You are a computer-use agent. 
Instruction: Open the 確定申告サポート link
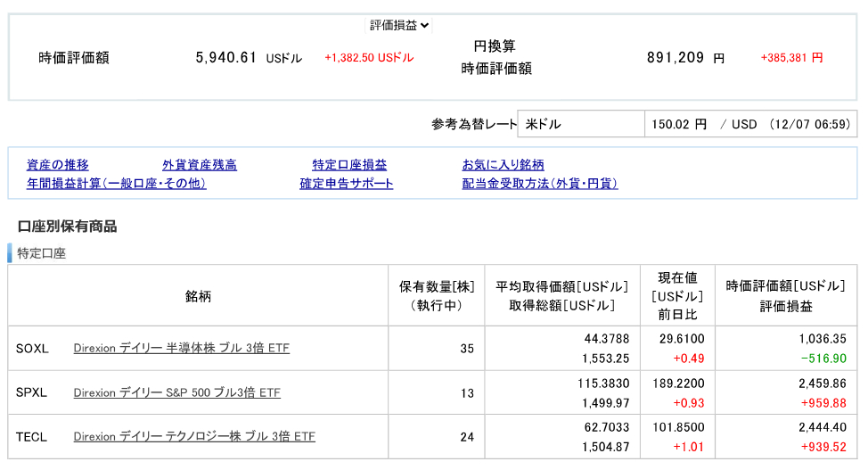click(347, 184)
